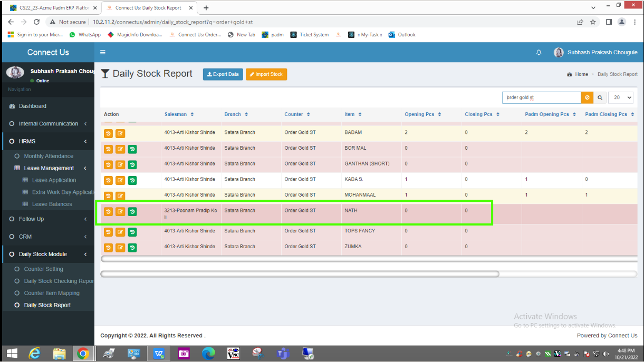
Task: Reload the page in the browser
Action: pyautogui.click(x=36, y=22)
